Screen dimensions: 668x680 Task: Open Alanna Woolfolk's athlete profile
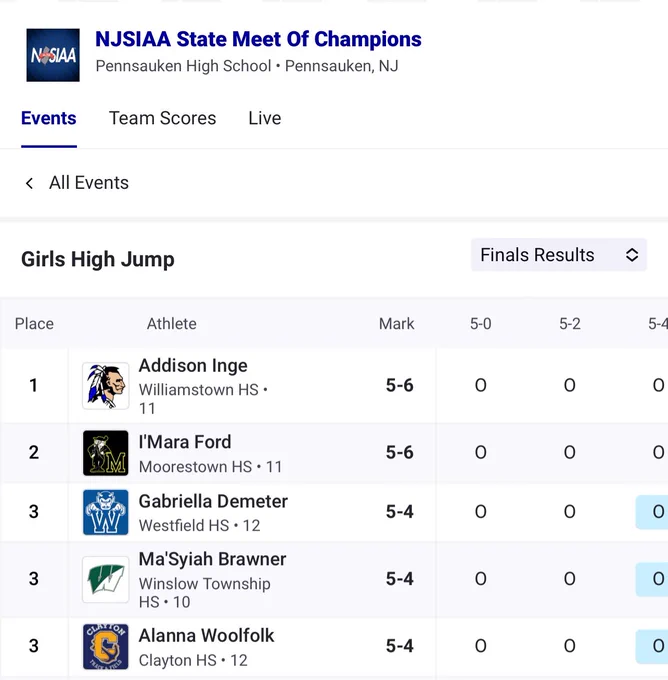(206, 636)
